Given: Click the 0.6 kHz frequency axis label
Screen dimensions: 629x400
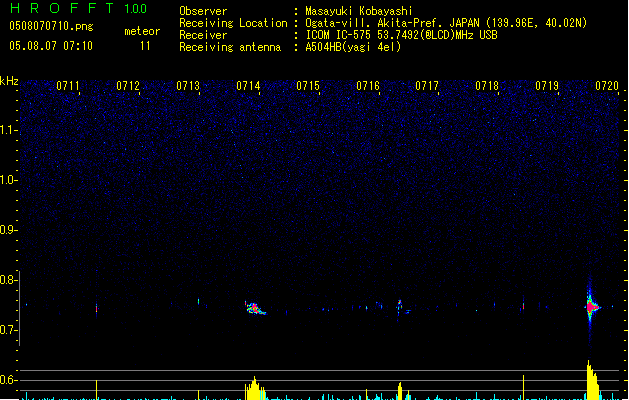Looking at the screenshot, I should coord(7,380).
